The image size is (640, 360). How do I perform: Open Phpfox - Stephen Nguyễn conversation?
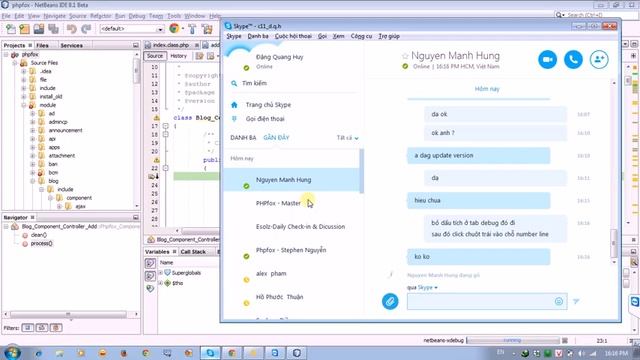[x=292, y=250]
